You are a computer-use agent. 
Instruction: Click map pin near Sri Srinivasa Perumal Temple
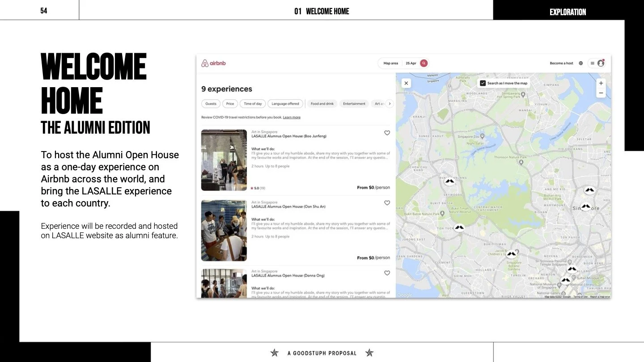(x=572, y=269)
